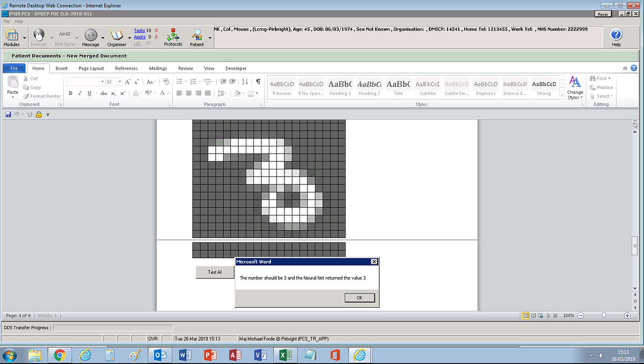Apply bold formatting
Image resolution: width=644 pixels, height=364 pixels.
click(70, 93)
